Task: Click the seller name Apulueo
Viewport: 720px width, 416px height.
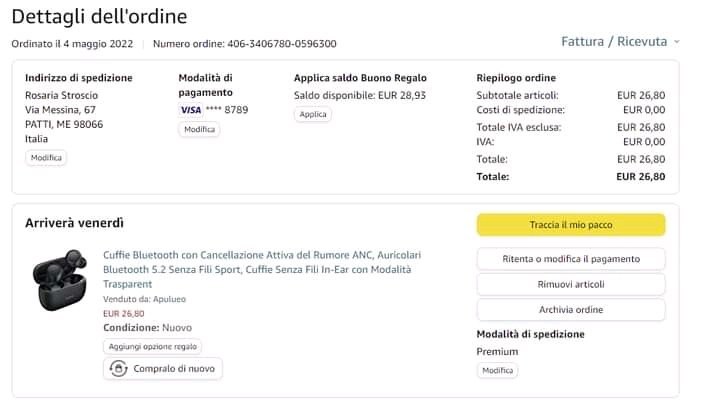Action: pos(169,298)
